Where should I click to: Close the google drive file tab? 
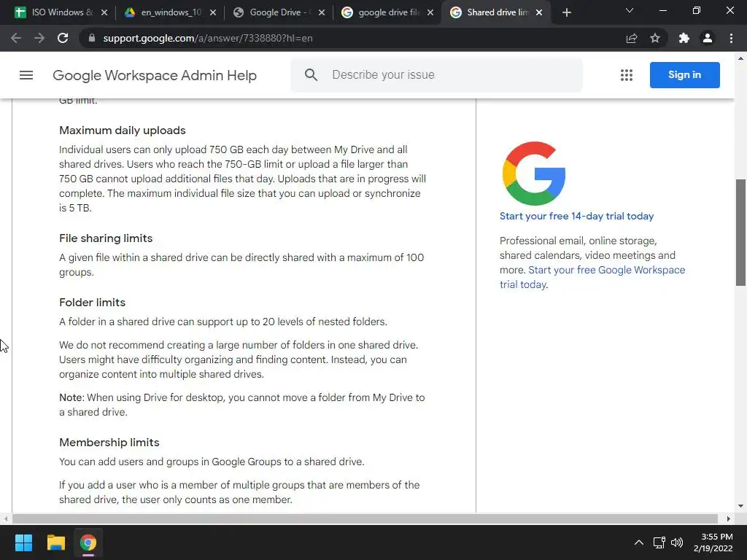coord(430,12)
